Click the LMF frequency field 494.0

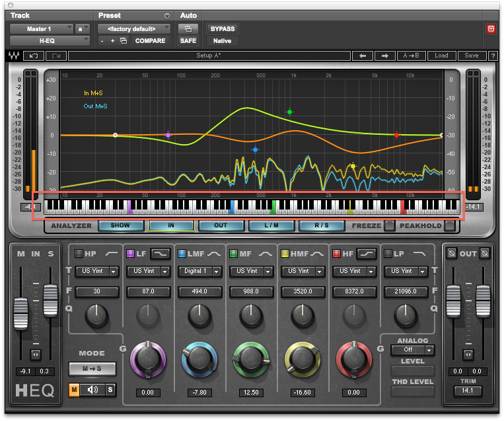pos(200,291)
